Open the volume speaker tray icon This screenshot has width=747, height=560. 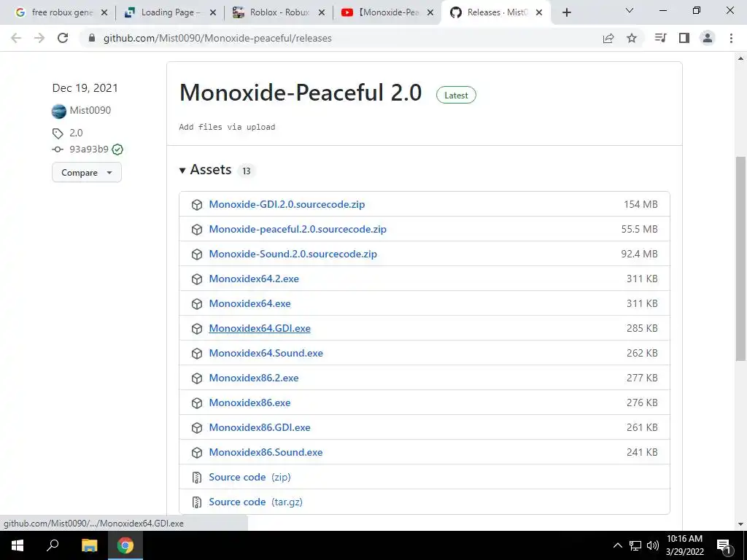coord(653,545)
